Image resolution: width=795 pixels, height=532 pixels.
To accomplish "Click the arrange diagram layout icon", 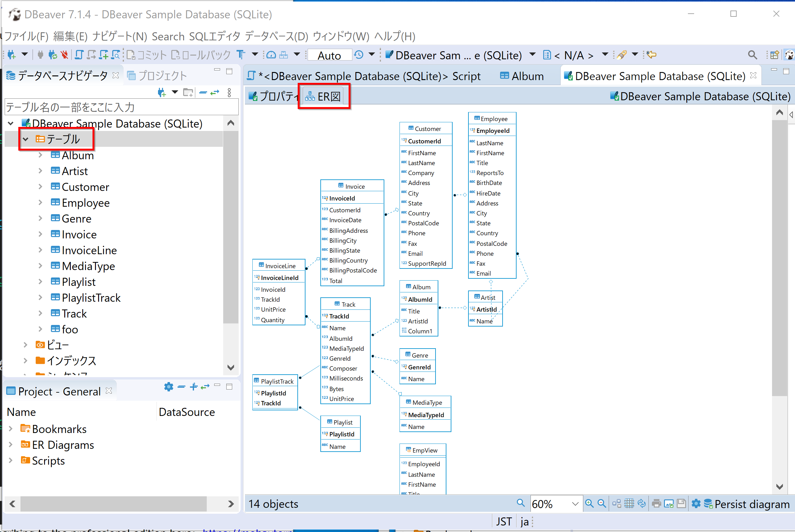I will (x=617, y=503).
